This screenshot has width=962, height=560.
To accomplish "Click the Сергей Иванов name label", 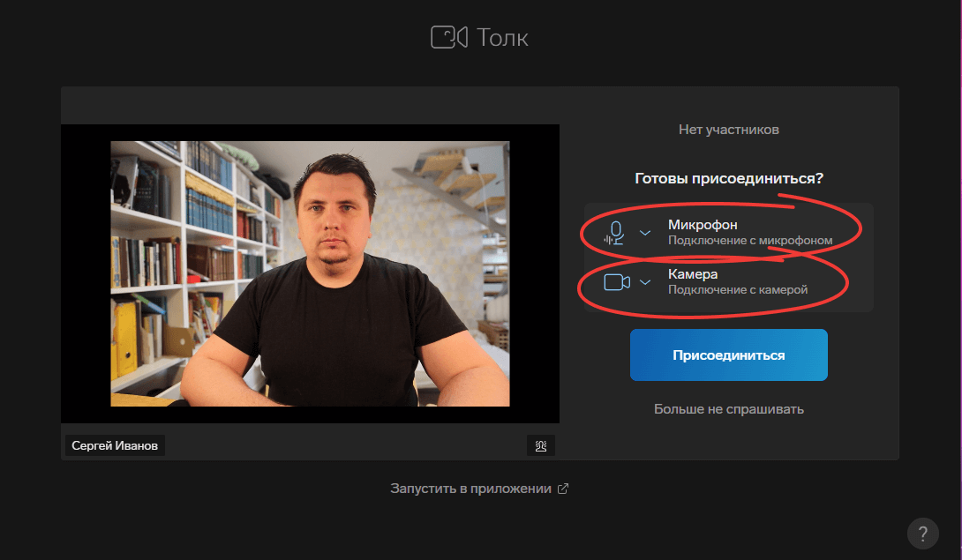I will click(x=115, y=445).
